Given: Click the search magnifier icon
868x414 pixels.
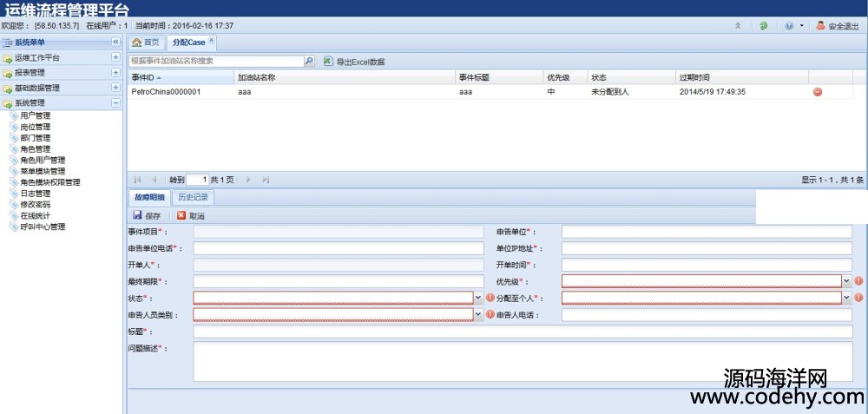Looking at the screenshot, I should click(309, 62).
